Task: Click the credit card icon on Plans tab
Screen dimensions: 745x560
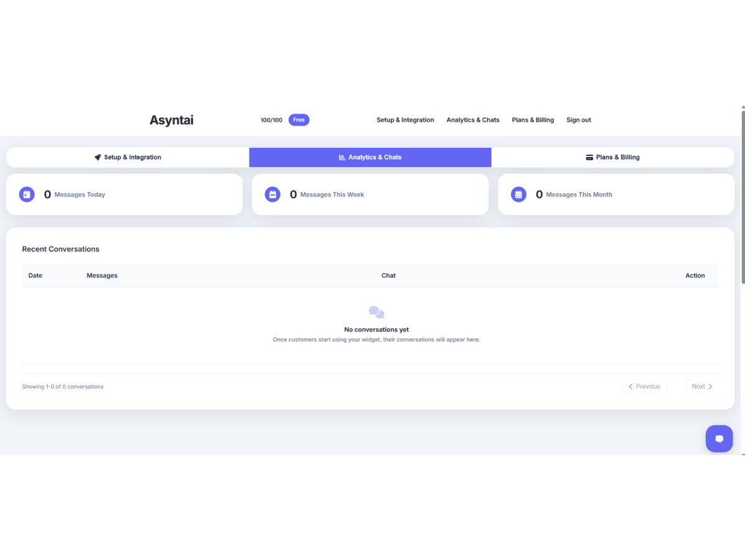Action: coord(589,158)
